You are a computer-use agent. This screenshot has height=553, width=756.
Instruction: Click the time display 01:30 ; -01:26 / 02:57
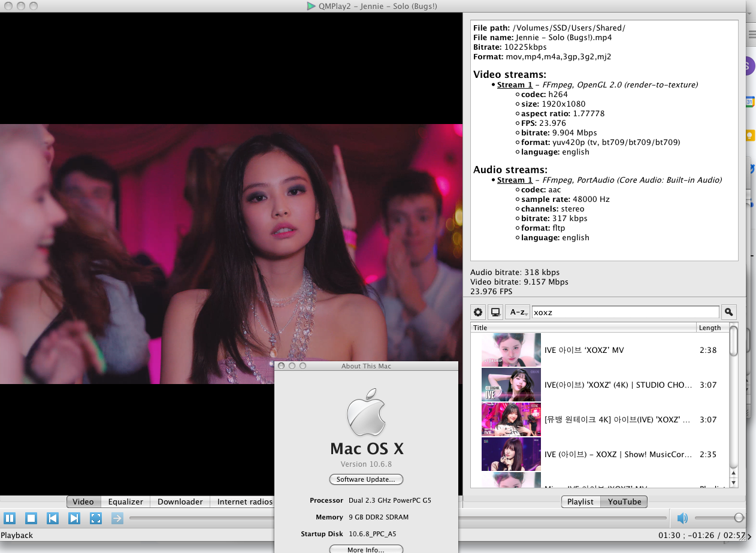701,535
